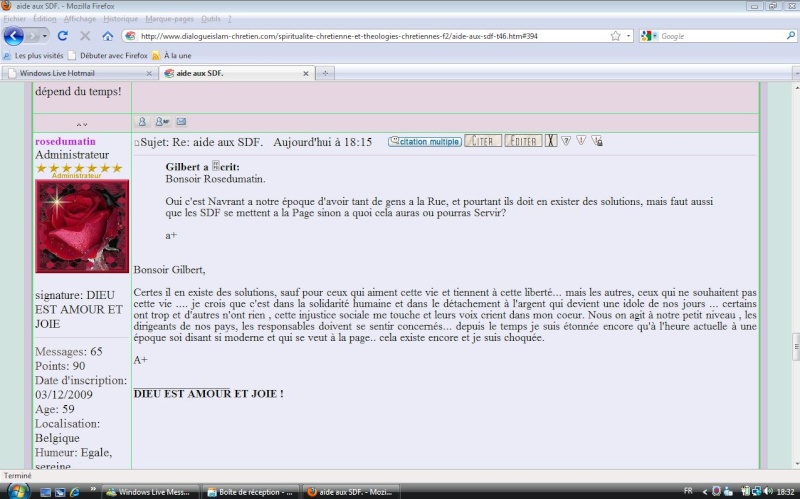This screenshot has width=800, height=499.
Task: Open the Windows Start menu
Action: point(17,492)
